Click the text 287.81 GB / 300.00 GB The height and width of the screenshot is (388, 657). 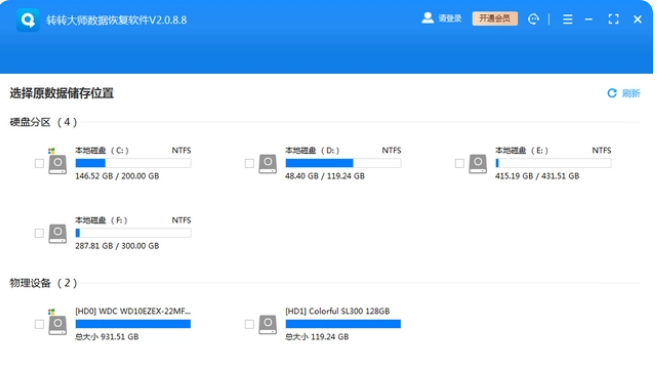click(117, 246)
